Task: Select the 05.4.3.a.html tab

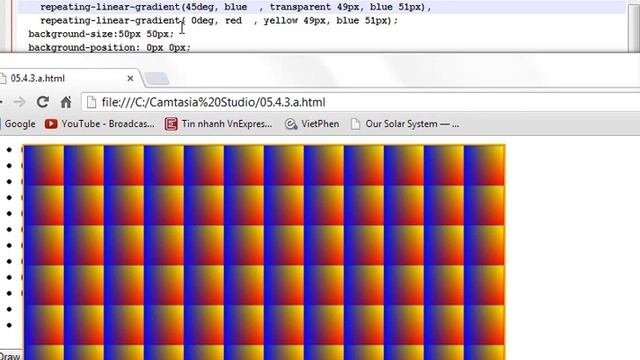Action: (69, 78)
